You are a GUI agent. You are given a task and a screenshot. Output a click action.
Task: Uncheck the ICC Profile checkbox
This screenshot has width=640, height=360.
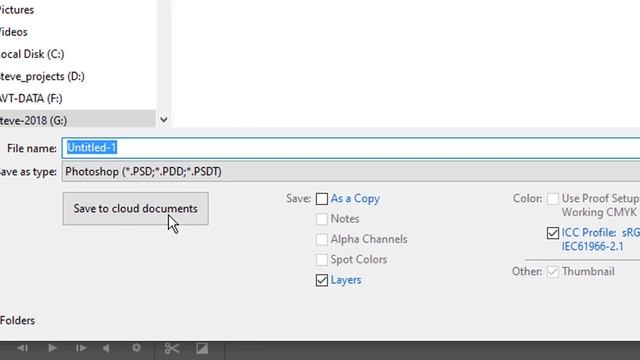click(553, 233)
